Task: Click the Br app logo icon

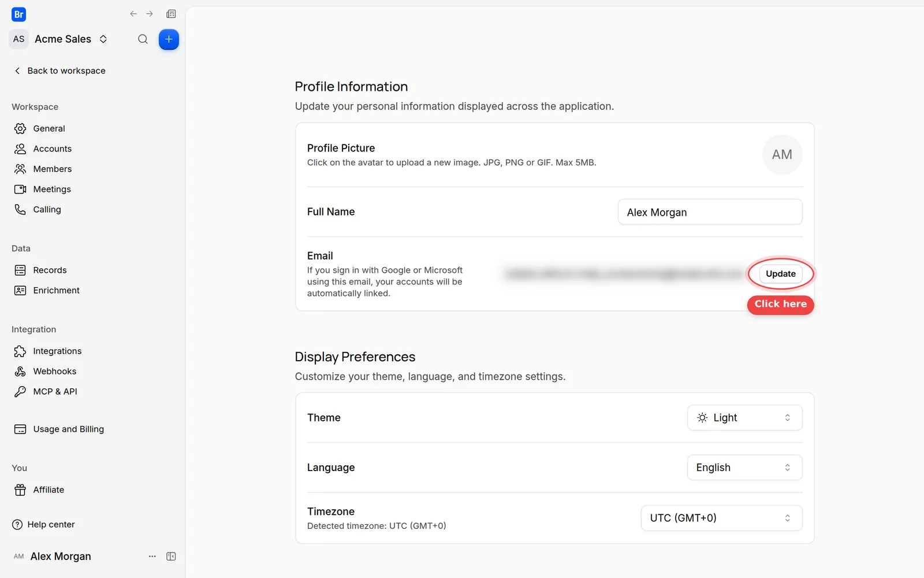Action: click(x=18, y=14)
